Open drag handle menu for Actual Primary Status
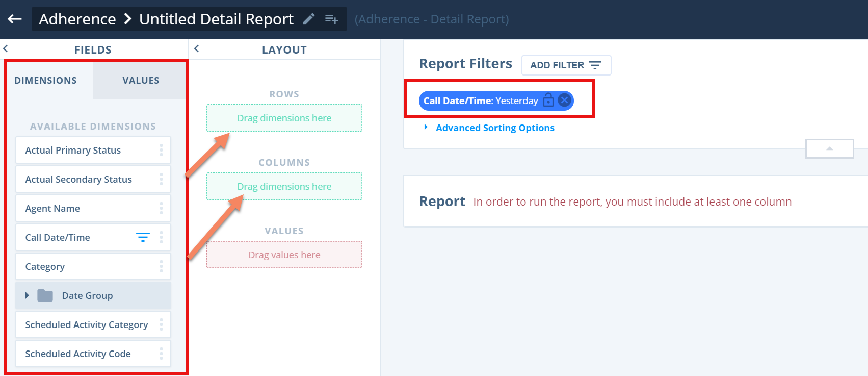 [x=161, y=150]
